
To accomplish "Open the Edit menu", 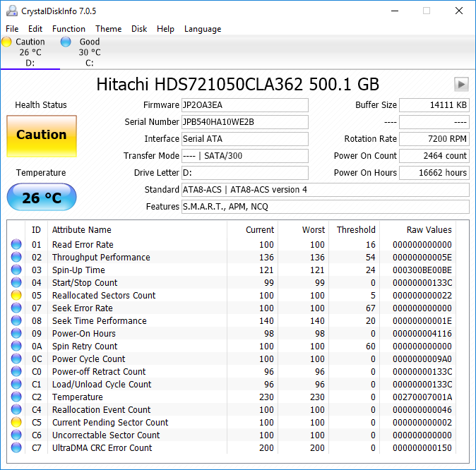I will click(35, 29).
